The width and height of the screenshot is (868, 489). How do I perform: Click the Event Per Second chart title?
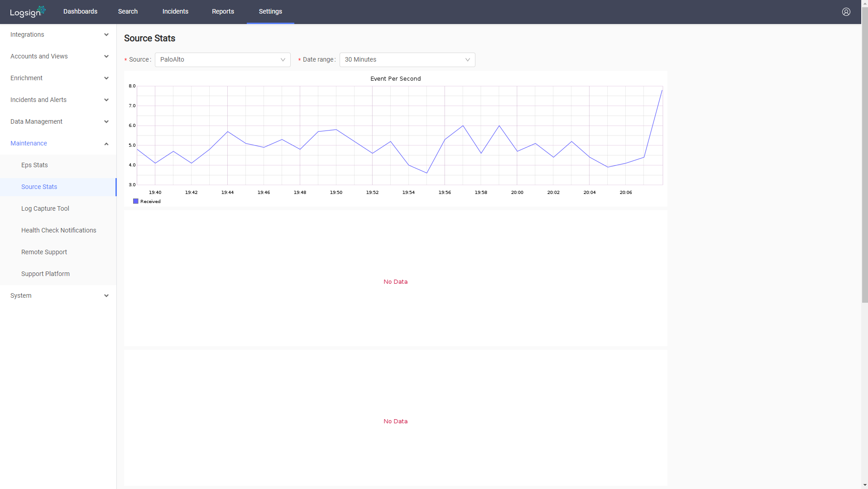click(395, 79)
